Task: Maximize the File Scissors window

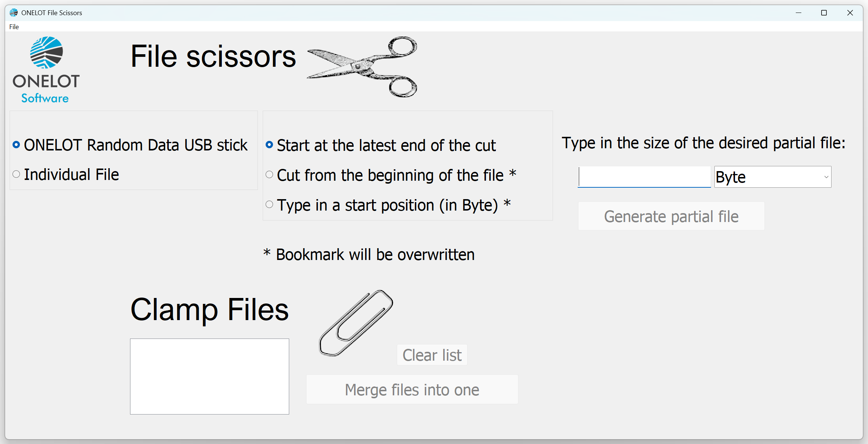Action: (x=824, y=13)
